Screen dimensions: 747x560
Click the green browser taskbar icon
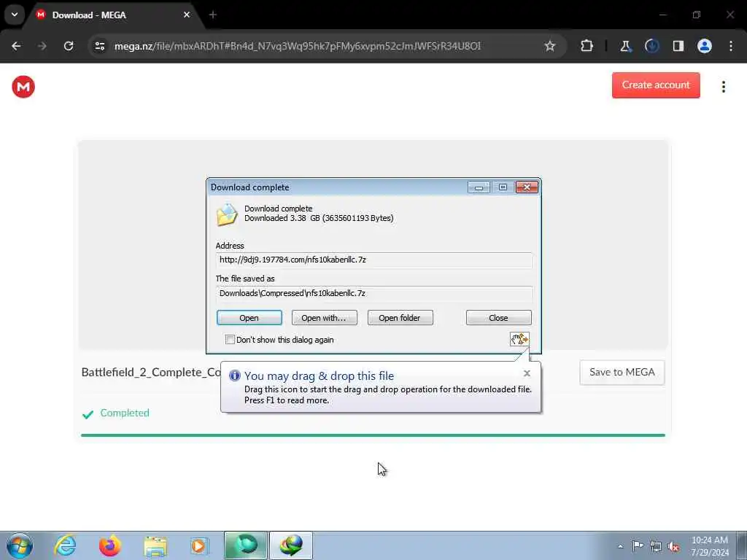click(246, 545)
